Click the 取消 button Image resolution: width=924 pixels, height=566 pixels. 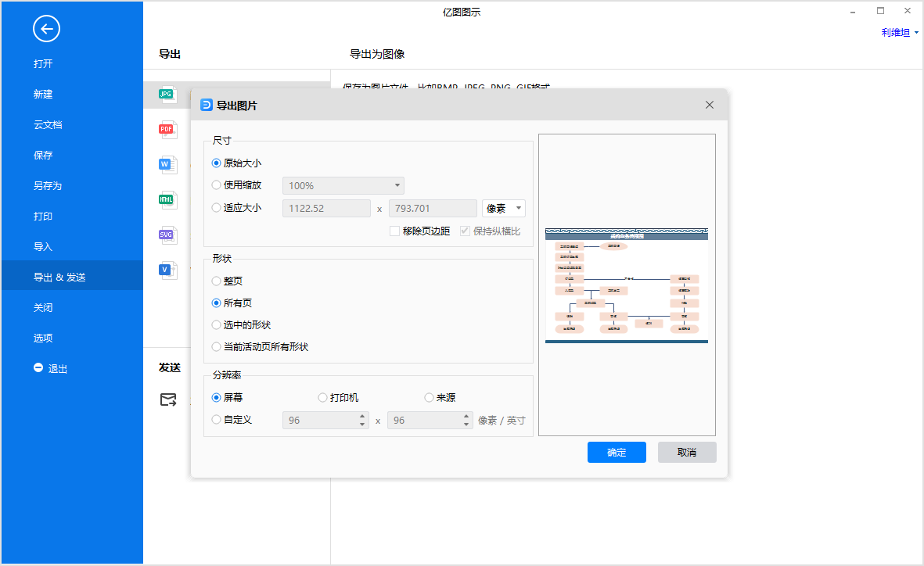[687, 453]
